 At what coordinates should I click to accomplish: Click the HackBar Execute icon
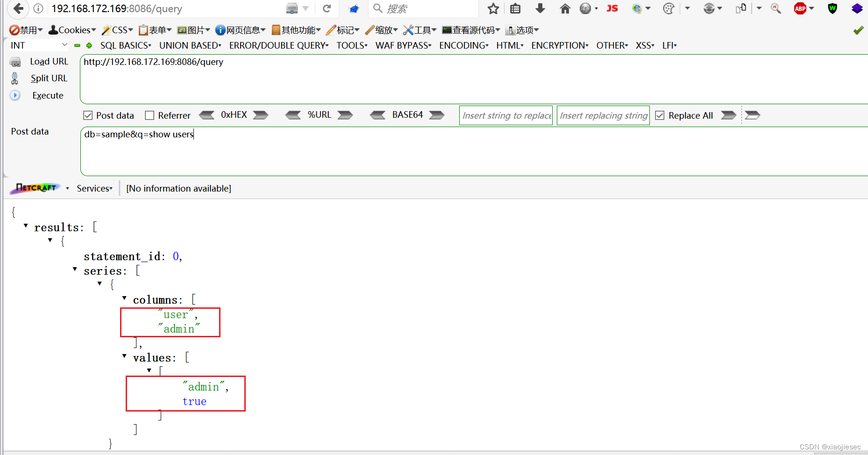pyautogui.click(x=14, y=95)
